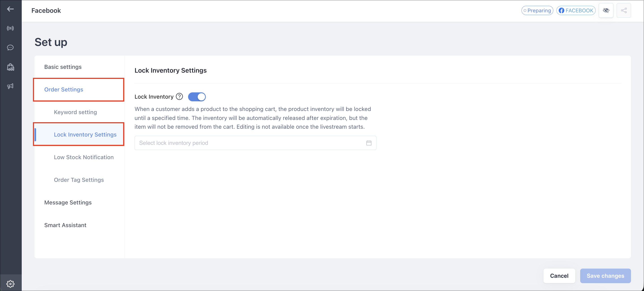
Task: Click Select lock inventory period field
Action: coord(255,143)
